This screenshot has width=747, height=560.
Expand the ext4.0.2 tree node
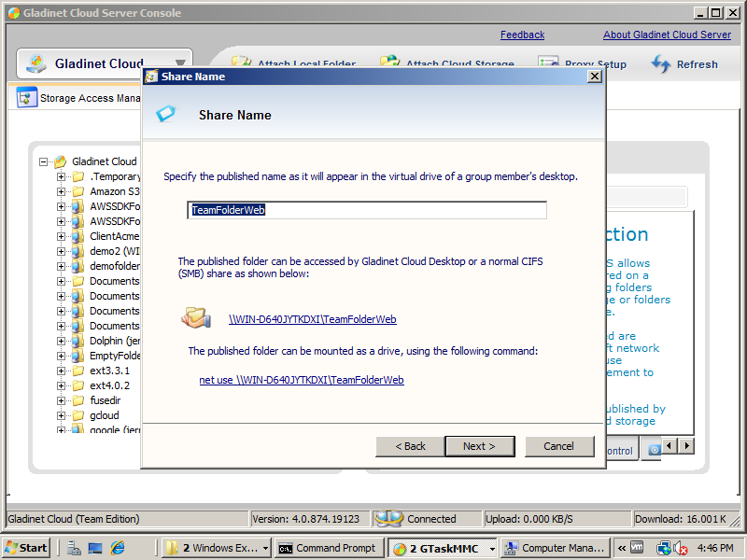coord(61,385)
